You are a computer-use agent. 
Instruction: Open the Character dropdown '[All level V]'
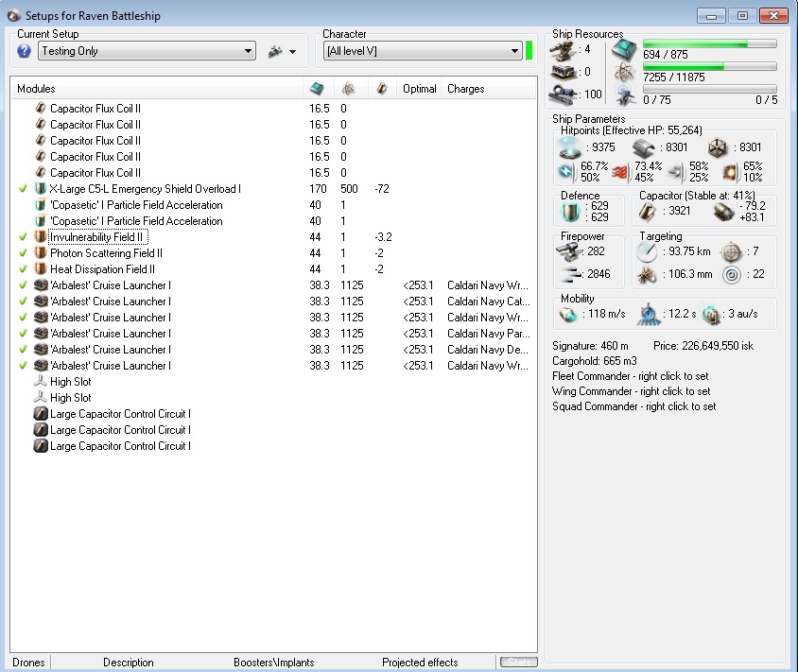pyautogui.click(x=423, y=51)
